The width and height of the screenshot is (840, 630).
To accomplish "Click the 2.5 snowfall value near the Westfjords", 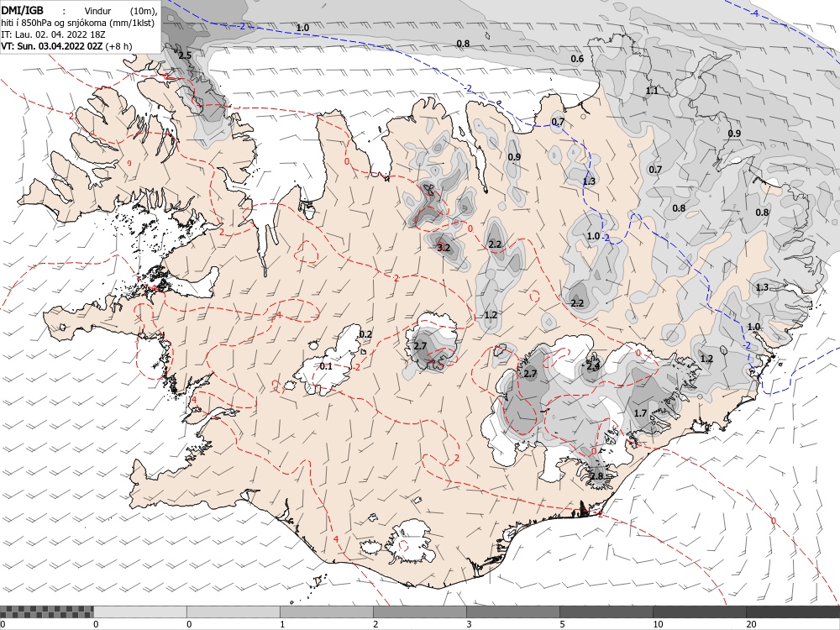I will pos(185,55).
